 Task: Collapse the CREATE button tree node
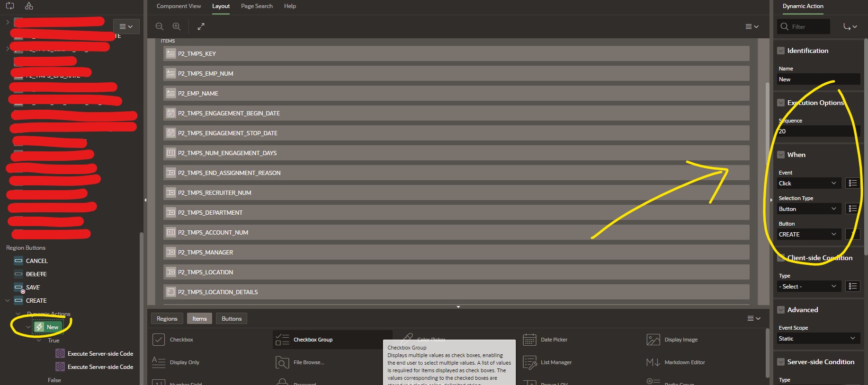pyautogui.click(x=8, y=300)
